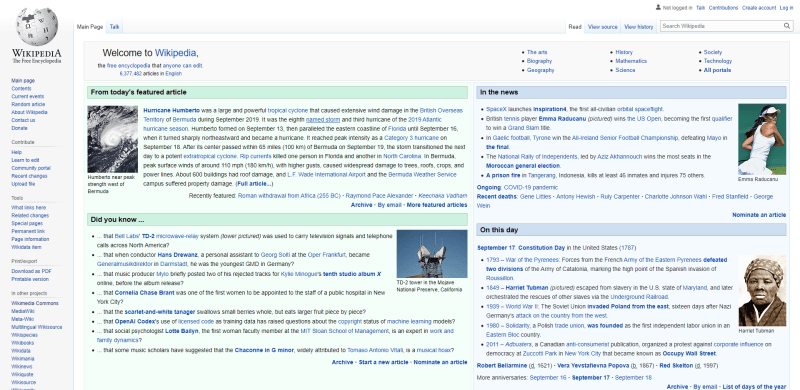800x390 pixels.
Task: Open Wikimedia Commons project link
Action: coord(35,303)
